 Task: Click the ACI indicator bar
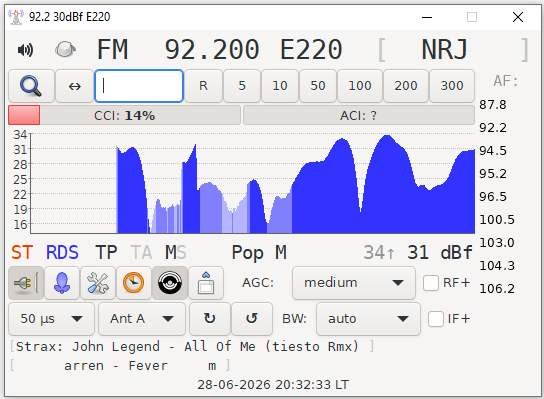[x=359, y=115]
